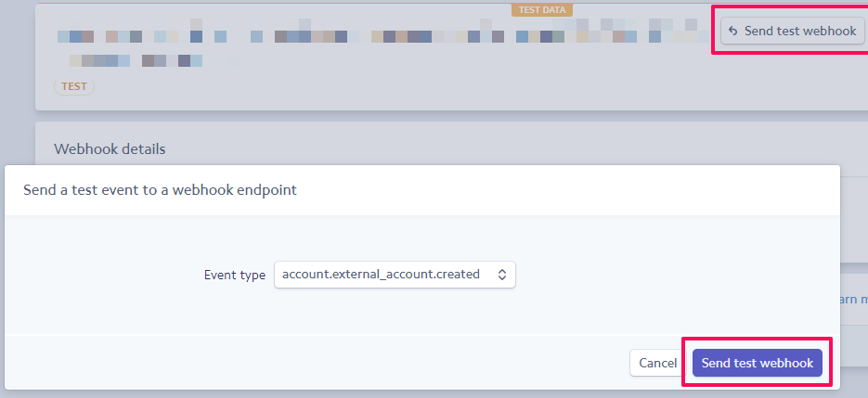Select the account.external_account.created value text
The image size is (868, 398).
[x=381, y=274]
